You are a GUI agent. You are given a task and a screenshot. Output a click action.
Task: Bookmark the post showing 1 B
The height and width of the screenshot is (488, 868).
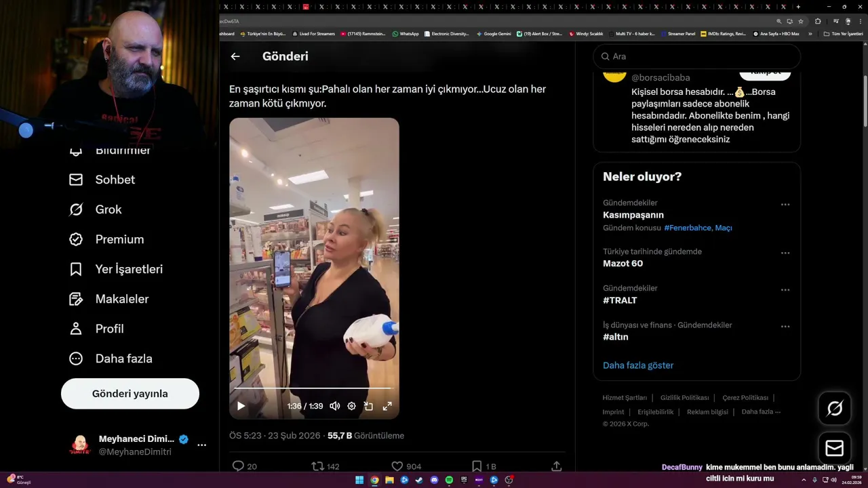pyautogui.click(x=477, y=466)
